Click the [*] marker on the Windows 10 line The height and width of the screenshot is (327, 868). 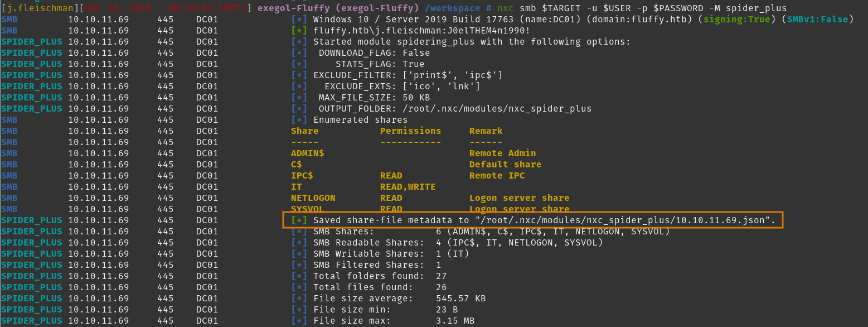pos(299,20)
